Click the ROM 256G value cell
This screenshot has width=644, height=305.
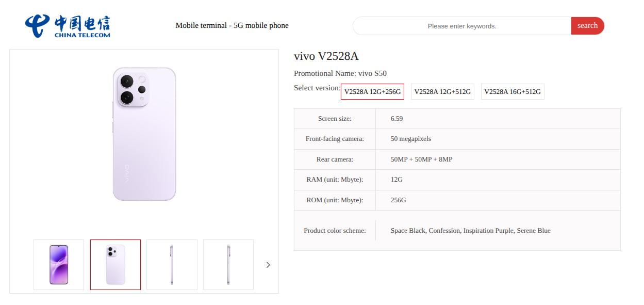coord(398,200)
